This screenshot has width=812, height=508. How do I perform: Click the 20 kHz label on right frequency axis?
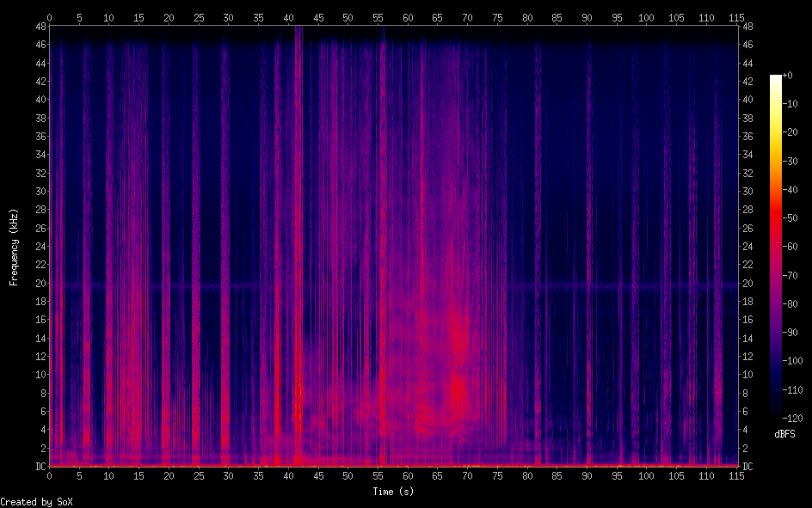[x=747, y=284]
